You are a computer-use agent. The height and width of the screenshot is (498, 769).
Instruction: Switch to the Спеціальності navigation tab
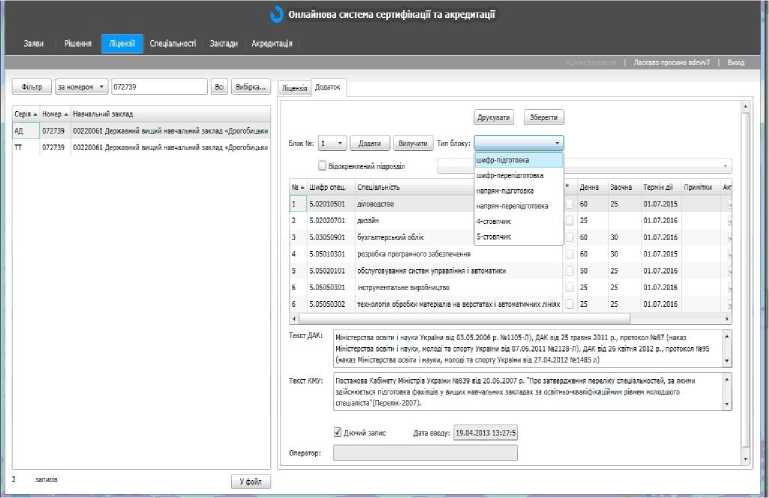[x=172, y=44]
